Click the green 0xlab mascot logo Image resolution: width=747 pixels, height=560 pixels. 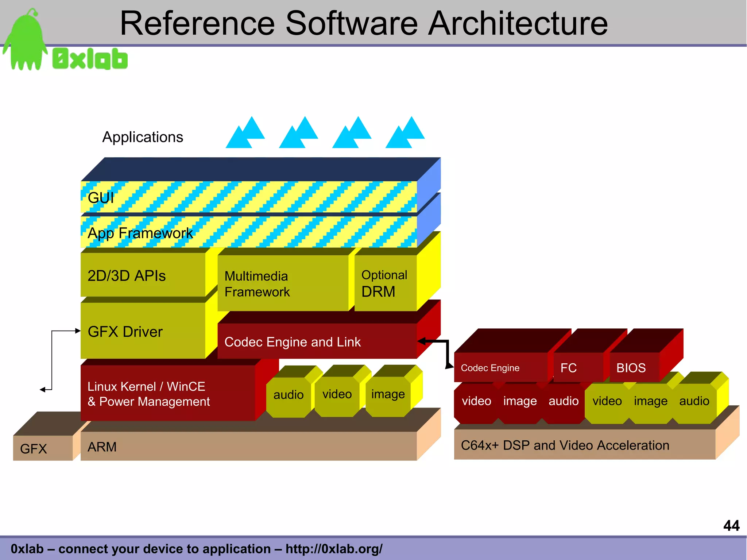point(26,42)
